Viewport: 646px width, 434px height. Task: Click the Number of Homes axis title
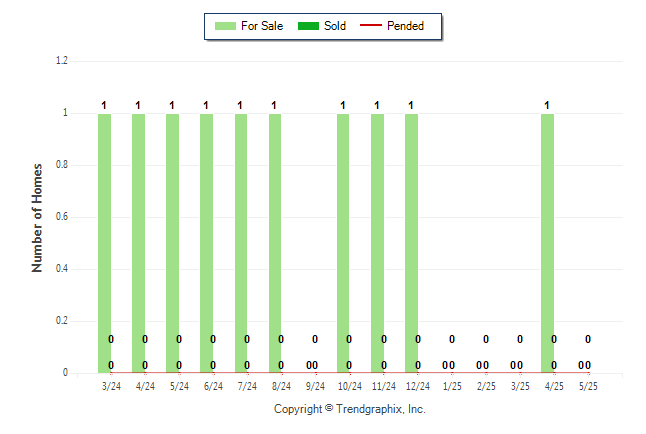[x=37, y=218]
